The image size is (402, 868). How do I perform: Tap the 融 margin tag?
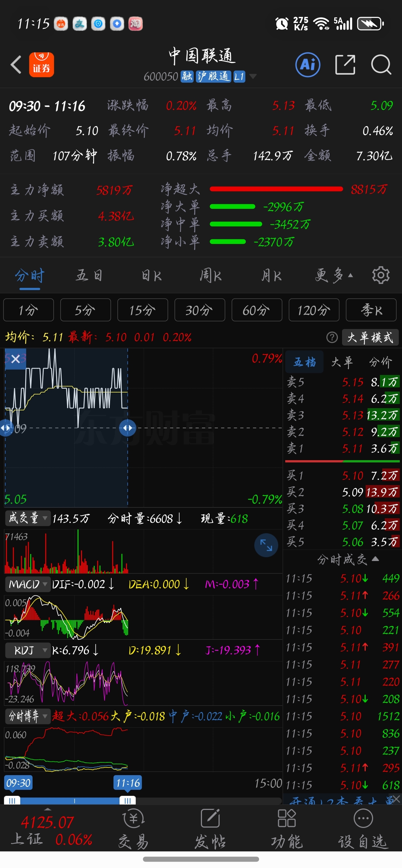coord(187,77)
